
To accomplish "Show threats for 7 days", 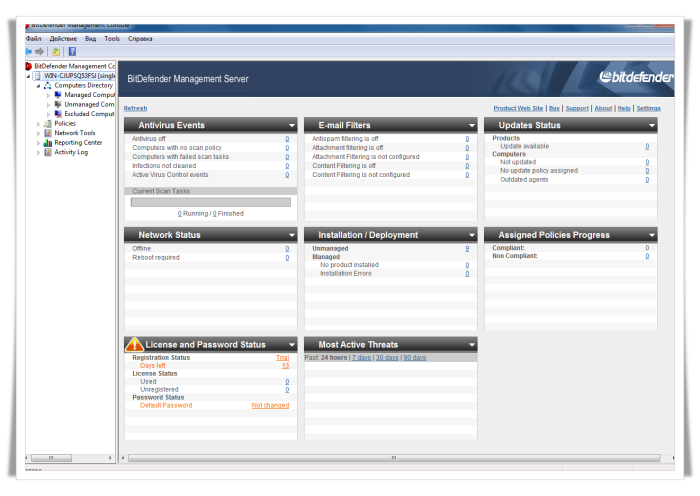I will [361, 358].
